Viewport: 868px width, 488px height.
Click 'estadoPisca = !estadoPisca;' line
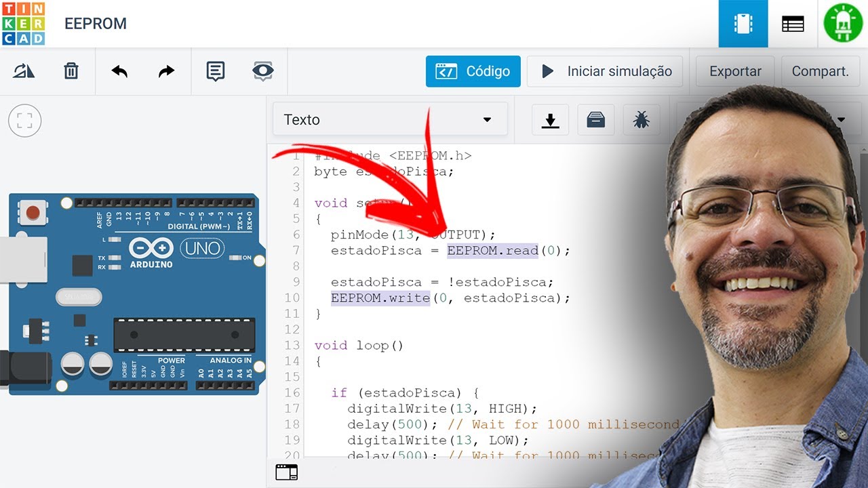click(442, 282)
